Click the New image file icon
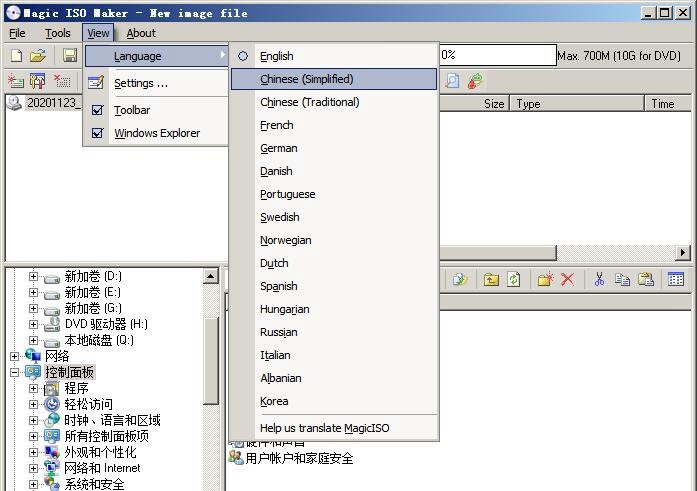The width and height of the screenshot is (697, 491). click(16, 56)
